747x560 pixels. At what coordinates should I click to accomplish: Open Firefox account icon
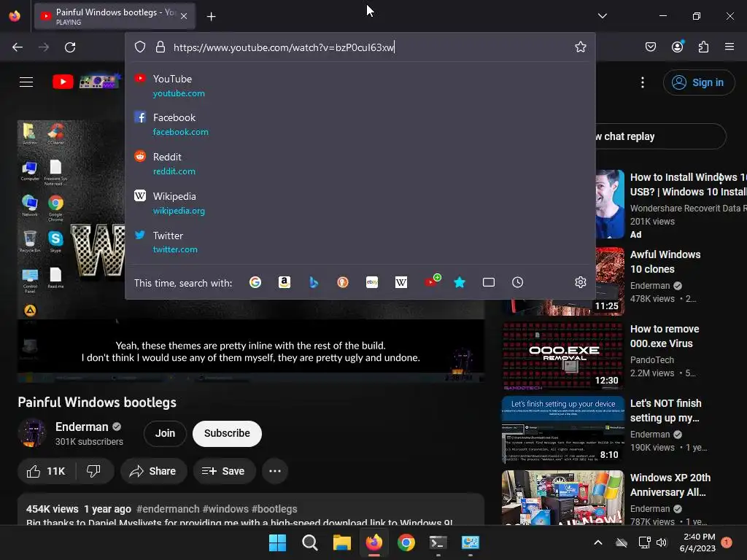coord(677,47)
